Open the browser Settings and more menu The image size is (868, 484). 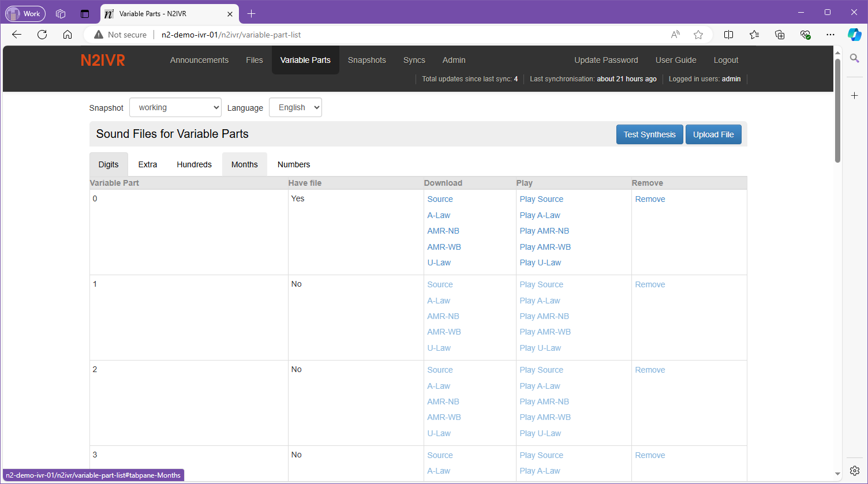[830, 35]
